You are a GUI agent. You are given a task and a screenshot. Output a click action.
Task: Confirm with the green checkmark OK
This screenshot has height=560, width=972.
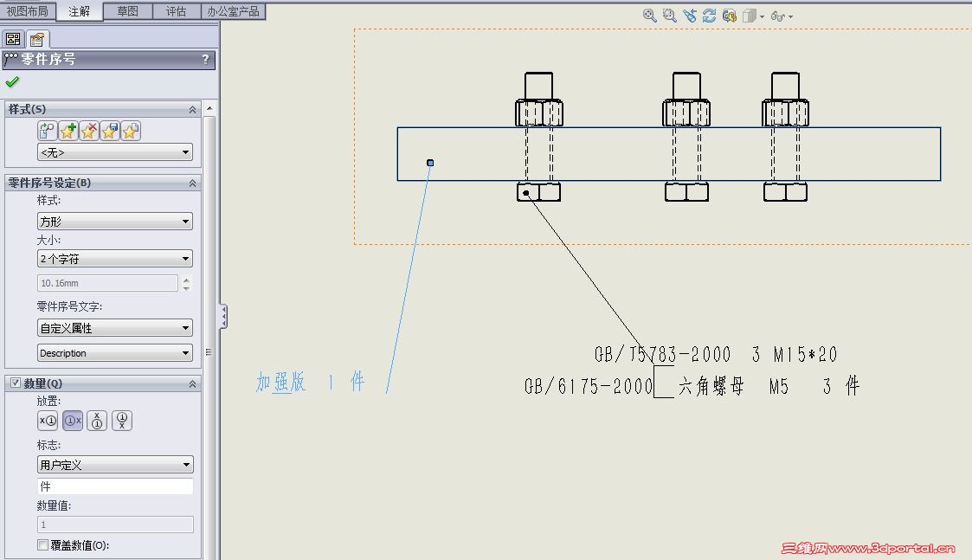[x=12, y=82]
